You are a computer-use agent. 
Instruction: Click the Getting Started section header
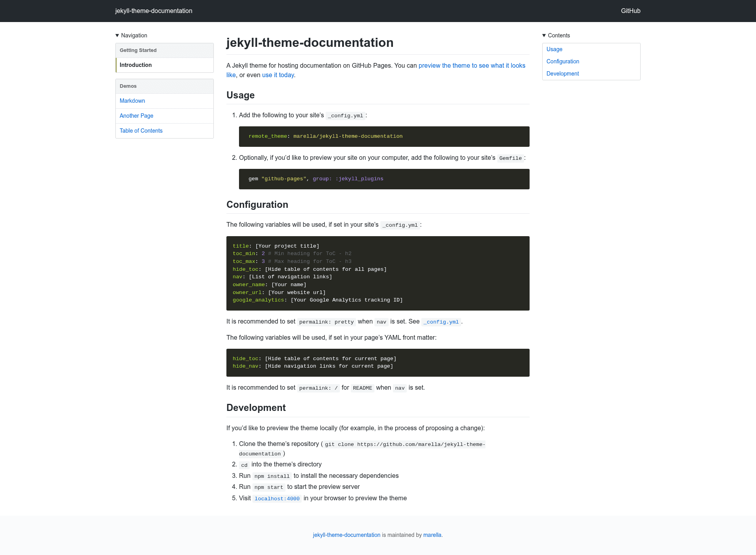(165, 50)
